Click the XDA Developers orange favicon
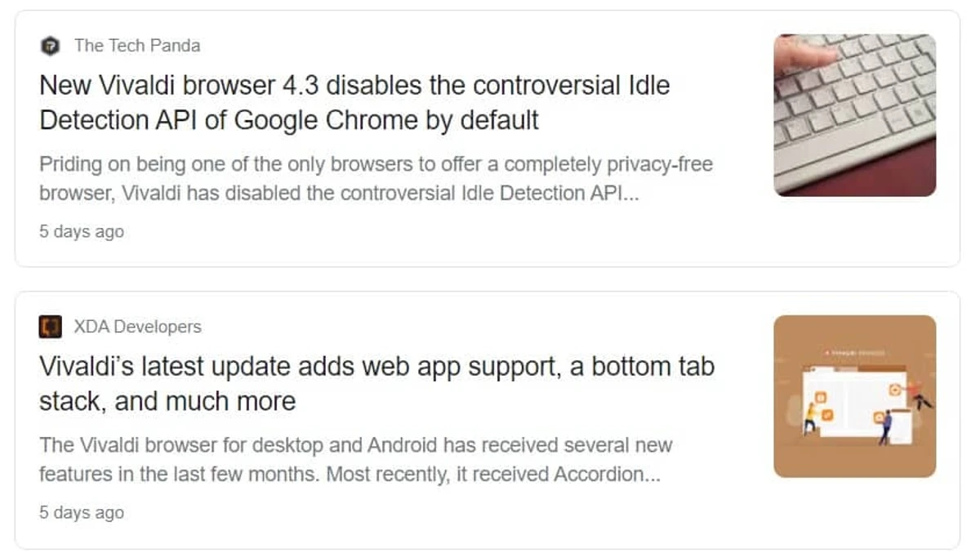 (51, 328)
